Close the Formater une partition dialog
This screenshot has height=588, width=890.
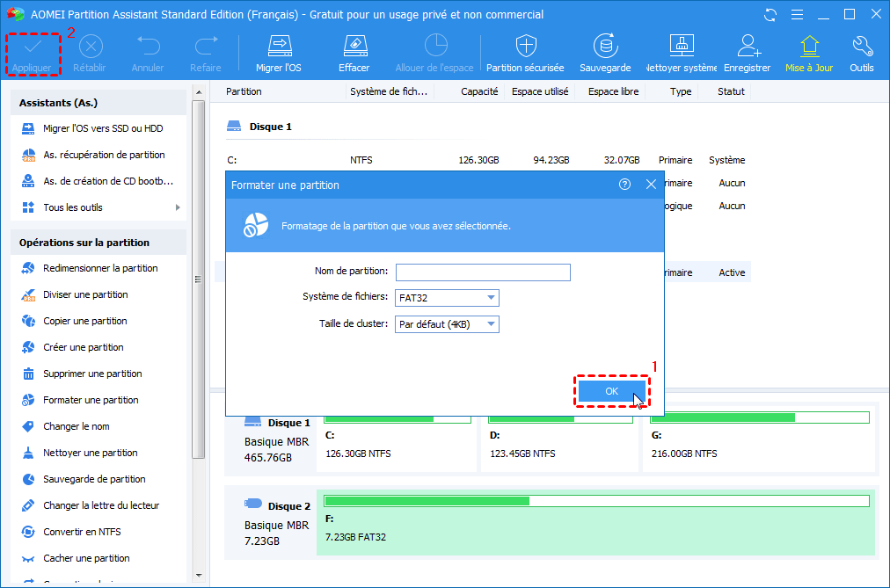[x=651, y=185]
